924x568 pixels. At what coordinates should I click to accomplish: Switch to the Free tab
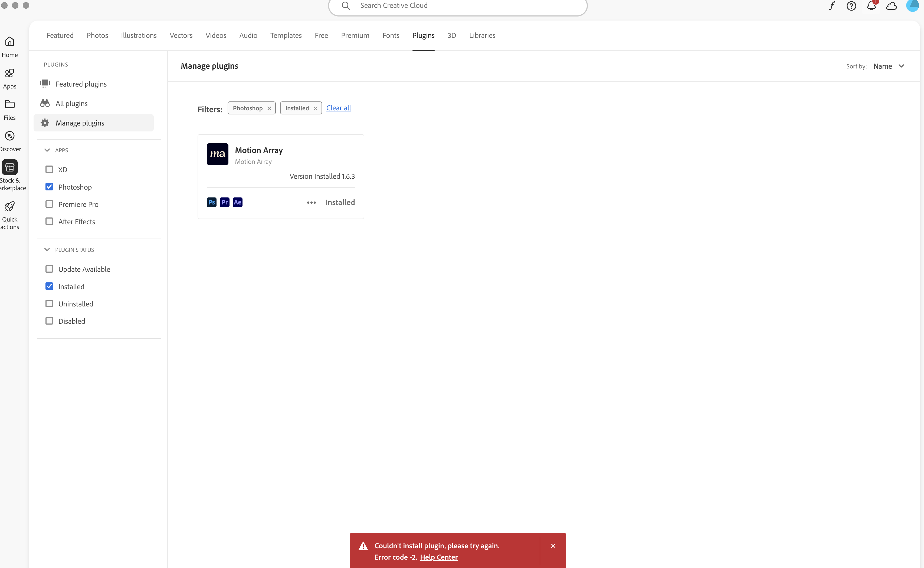click(322, 35)
